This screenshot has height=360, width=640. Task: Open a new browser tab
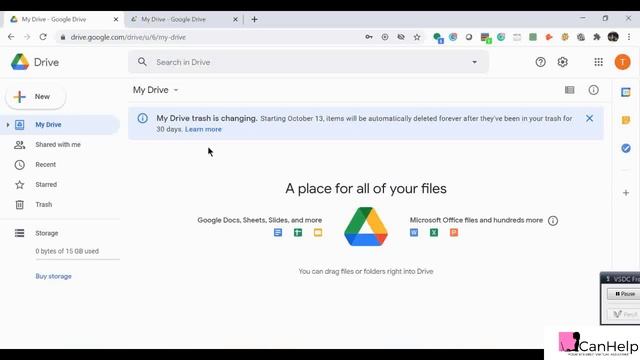pyautogui.click(x=254, y=19)
